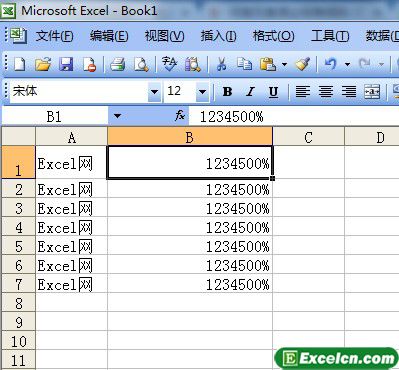Select the active cell B1
The width and height of the screenshot is (399, 370).
pos(190,162)
